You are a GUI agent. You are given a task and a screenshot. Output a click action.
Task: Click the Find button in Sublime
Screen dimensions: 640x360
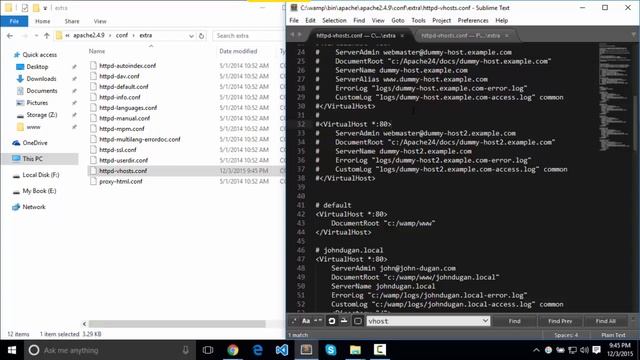514,321
